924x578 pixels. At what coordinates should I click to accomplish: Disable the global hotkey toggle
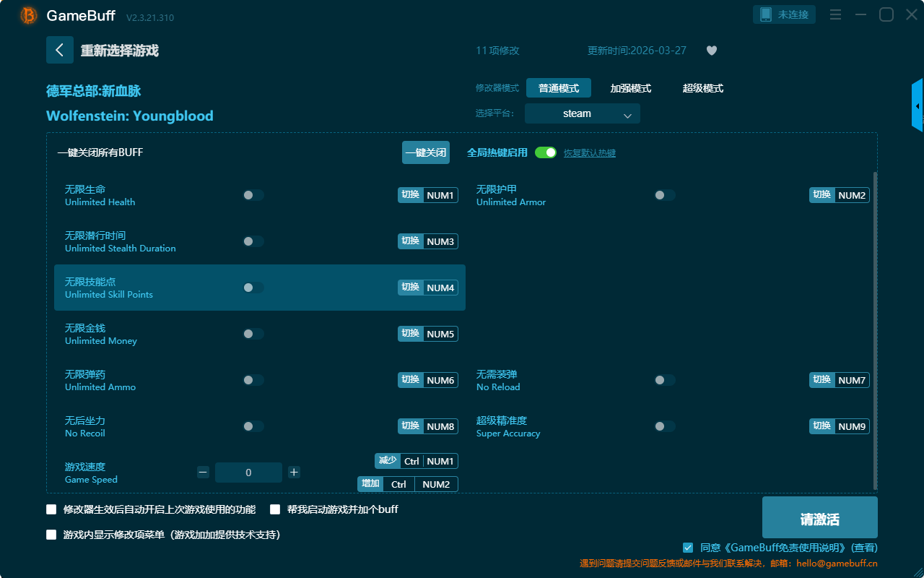coord(546,152)
